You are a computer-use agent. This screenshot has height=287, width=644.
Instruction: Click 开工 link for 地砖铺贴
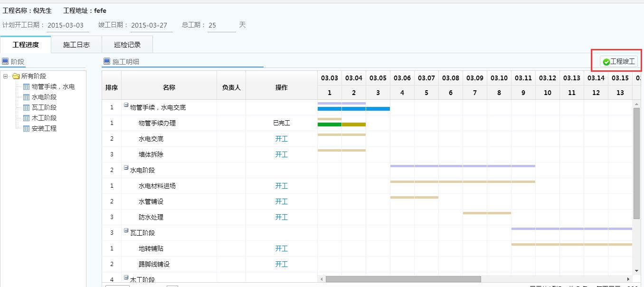click(282, 249)
